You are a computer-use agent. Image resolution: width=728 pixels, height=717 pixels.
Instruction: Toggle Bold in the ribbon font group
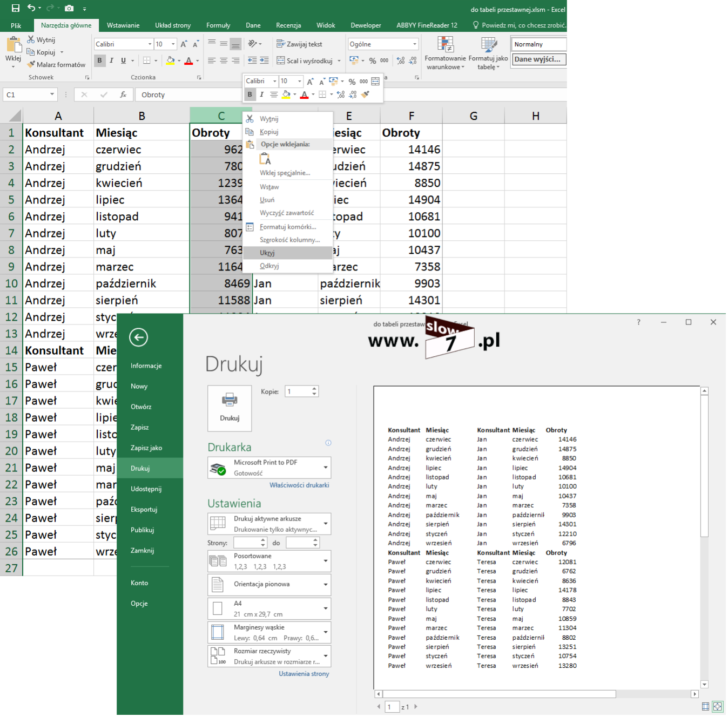click(x=99, y=60)
